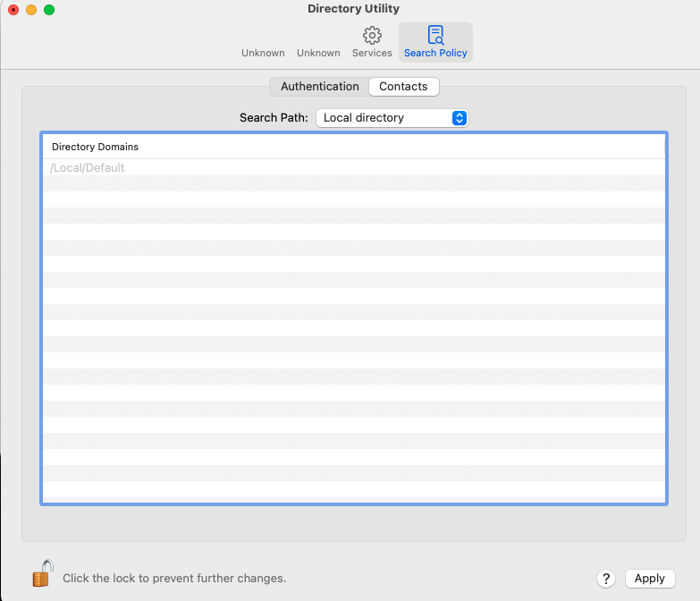The image size is (700, 601).
Task: Click the orange padlock icon
Action: click(x=43, y=573)
